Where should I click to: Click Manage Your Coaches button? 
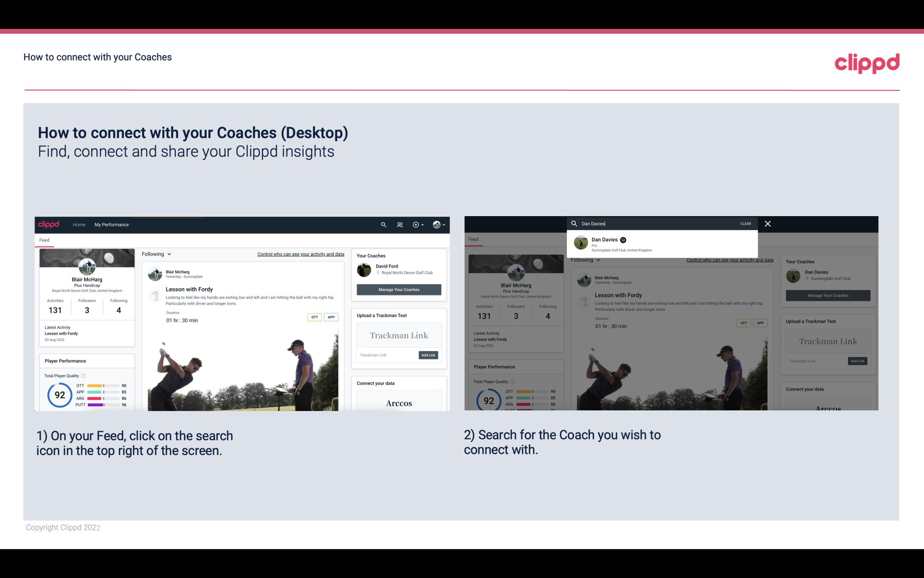[399, 289]
